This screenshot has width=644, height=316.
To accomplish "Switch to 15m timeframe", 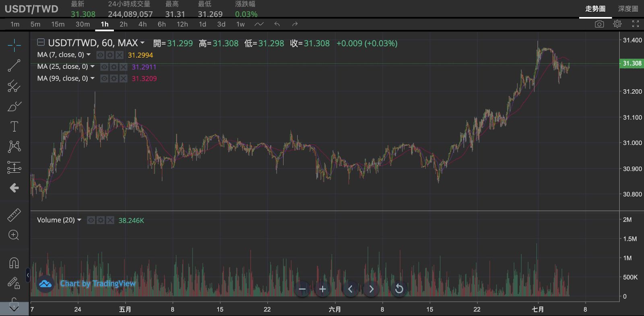I will pos(58,24).
